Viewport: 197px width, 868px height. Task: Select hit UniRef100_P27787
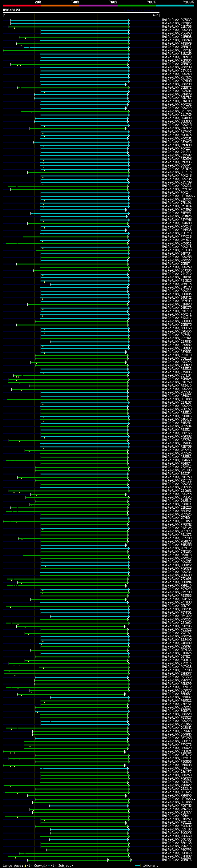[x=177, y=440]
